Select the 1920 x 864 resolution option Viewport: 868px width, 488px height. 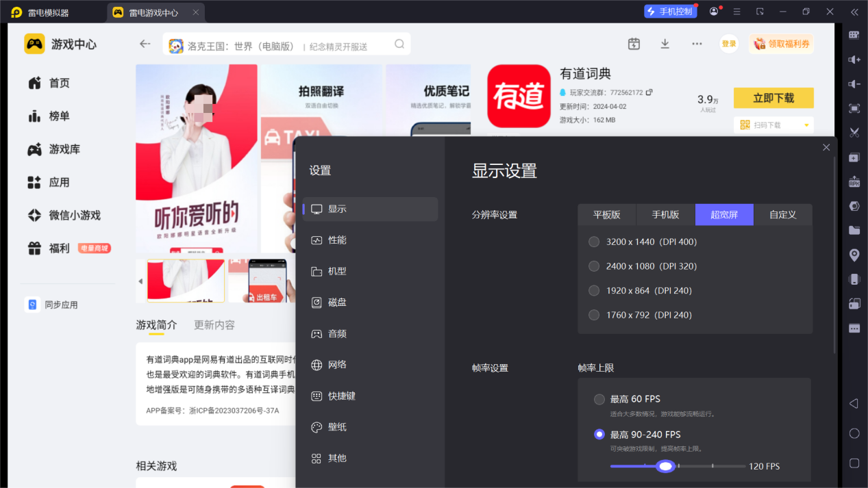[x=594, y=290]
